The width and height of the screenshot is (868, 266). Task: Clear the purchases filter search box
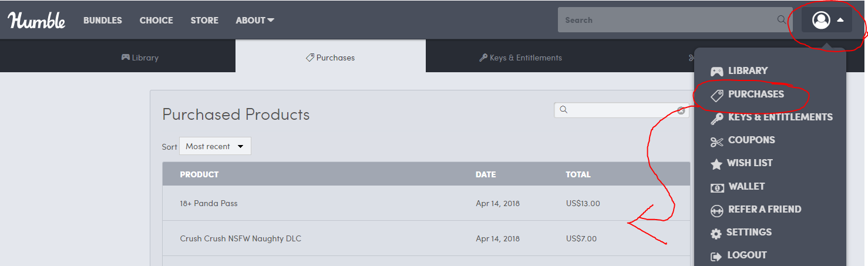[681, 110]
